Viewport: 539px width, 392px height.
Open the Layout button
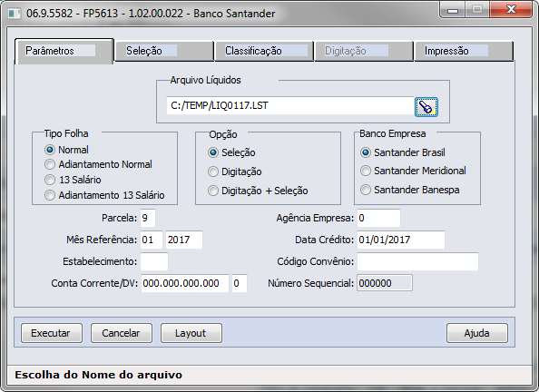[x=191, y=333]
